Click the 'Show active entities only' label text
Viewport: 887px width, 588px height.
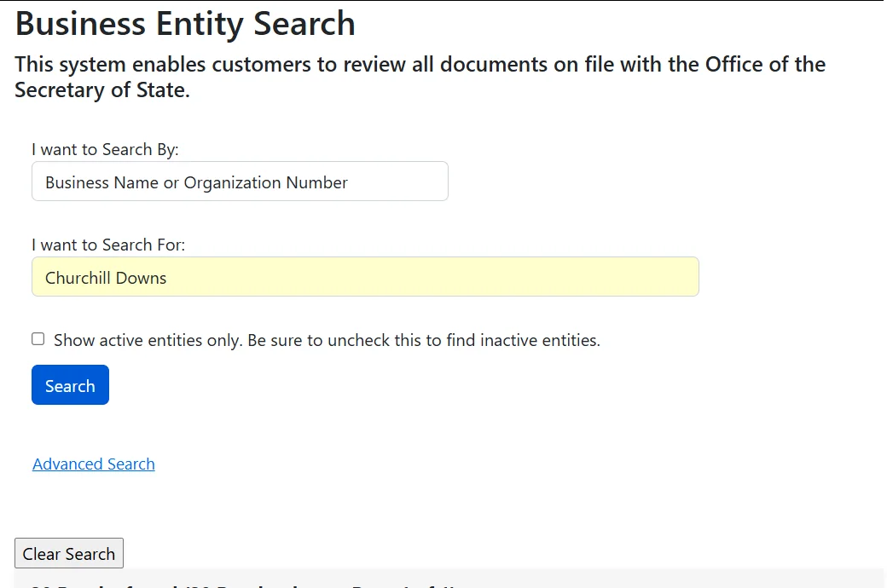(x=327, y=340)
